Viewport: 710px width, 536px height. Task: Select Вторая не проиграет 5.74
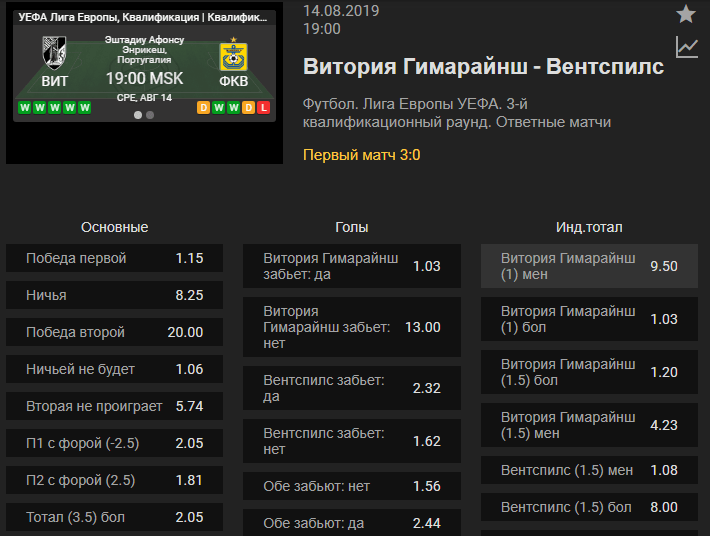(115, 406)
